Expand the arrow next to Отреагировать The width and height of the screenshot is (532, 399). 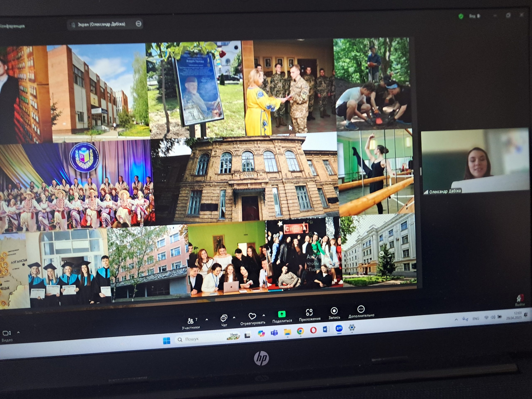coord(264,315)
